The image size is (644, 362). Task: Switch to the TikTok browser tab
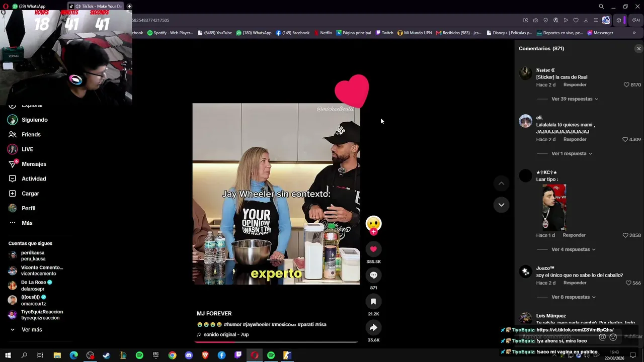pos(97,6)
